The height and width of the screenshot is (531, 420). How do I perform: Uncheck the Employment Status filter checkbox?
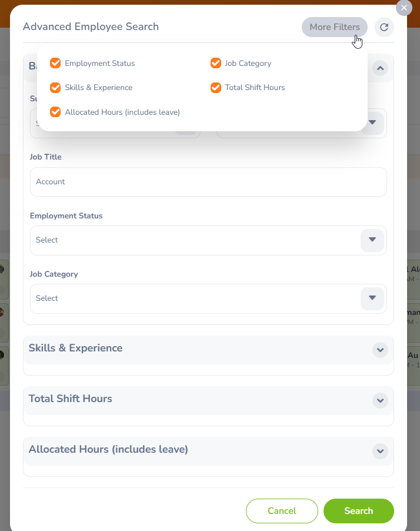pyautogui.click(x=56, y=63)
